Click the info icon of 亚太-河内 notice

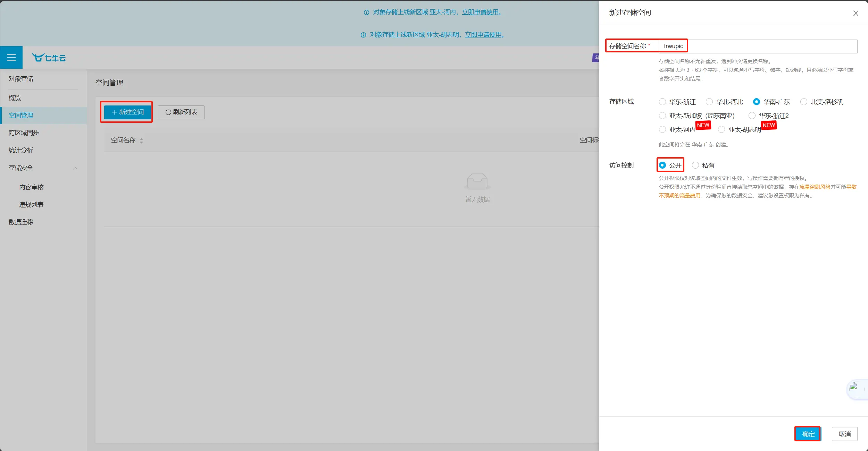(366, 12)
